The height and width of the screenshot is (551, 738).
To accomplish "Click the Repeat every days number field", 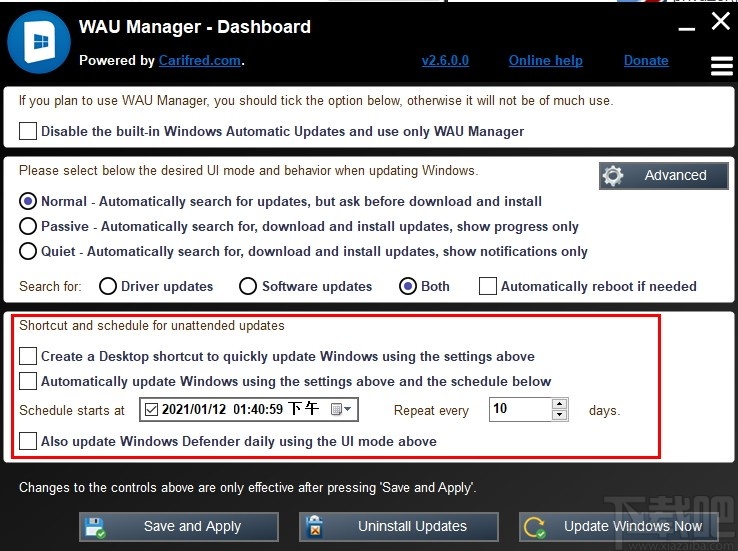I will (520, 409).
